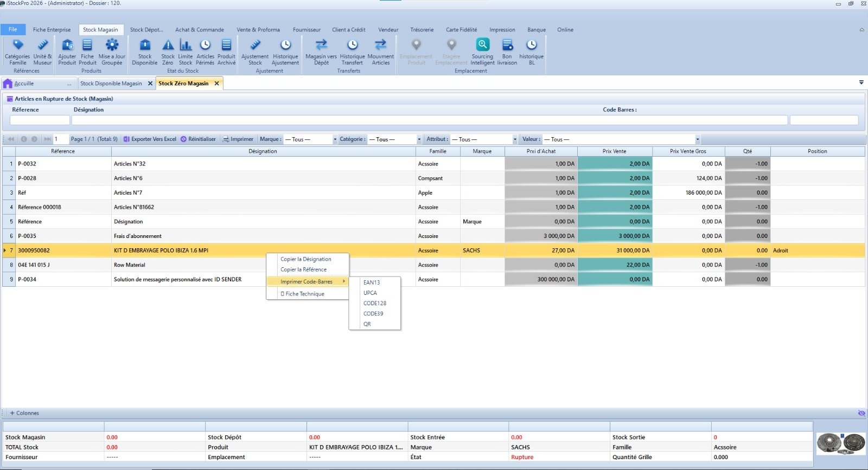Open Limite Stock chart icon
The height and width of the screenshot is (470, 868).
click(x=186, y=52)
